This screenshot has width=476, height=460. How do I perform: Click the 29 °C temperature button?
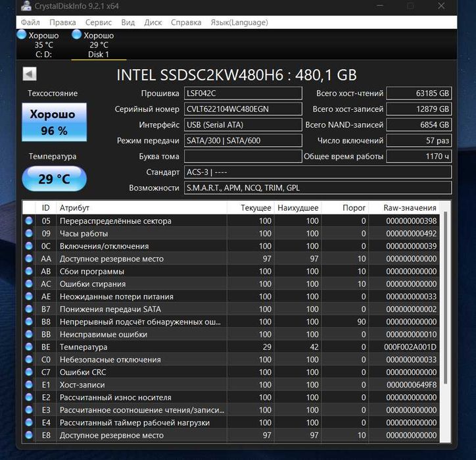tap(54, 178)
